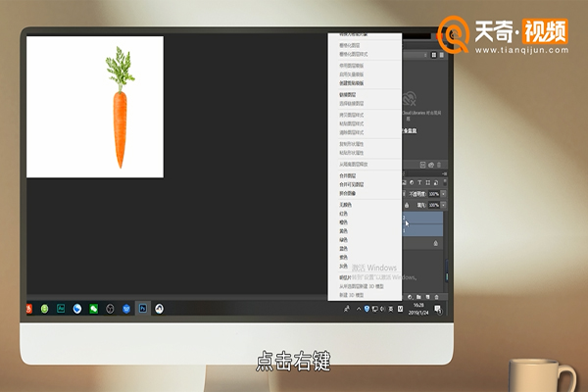This screenshot has width=588, height=392.
Task: Choose 创建剪贴蒙版 from context menu
Action: point(352,83)
